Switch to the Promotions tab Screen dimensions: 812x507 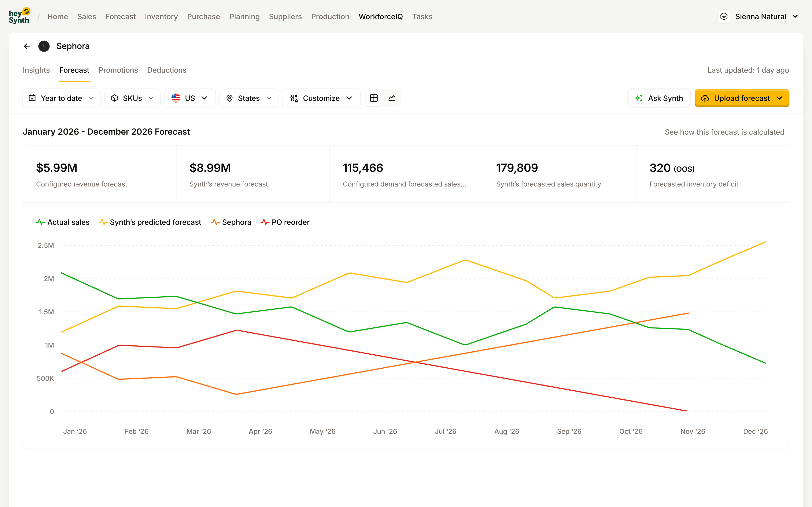click(x=118, y=70)
